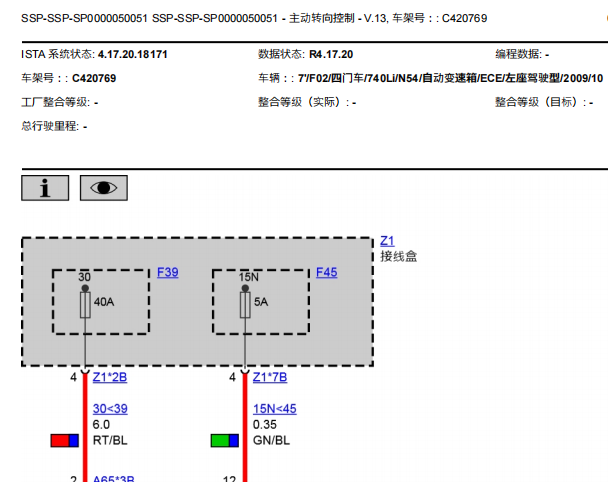This screenshot has width=608, height=482.
Task: Select the RT/BL wire color text
Action: point(110,441)
